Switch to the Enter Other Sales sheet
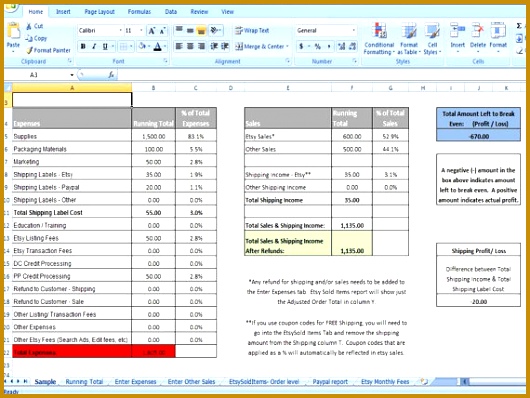This screenshot has height=398, width=530. point(191,381)
